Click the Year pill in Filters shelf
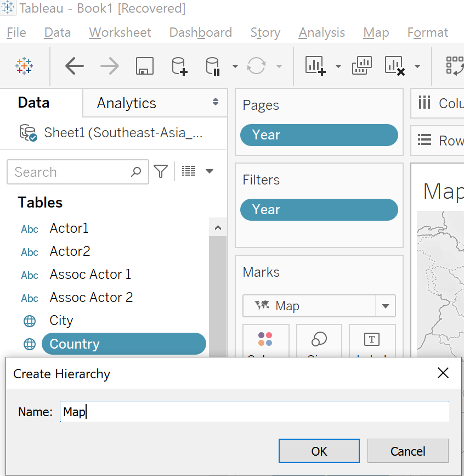The width and height of the screenshot is (464, 476). point(319,210)
